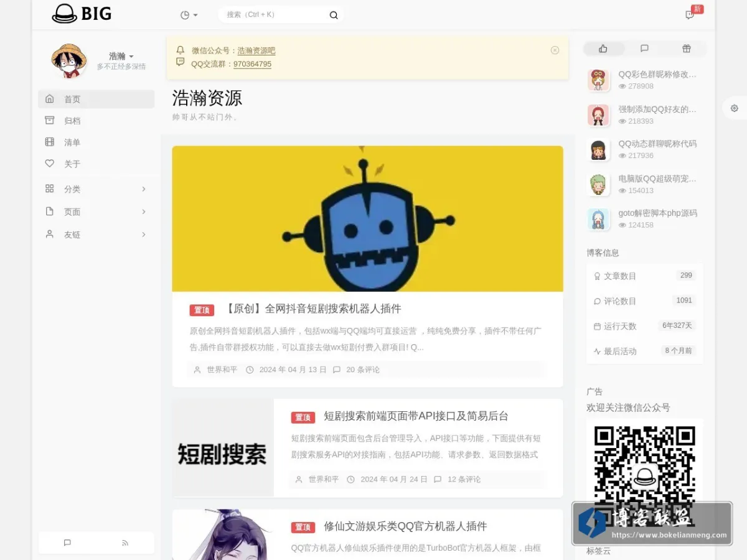Expand the 页面 chevron arrow

(x=144, y=212)
